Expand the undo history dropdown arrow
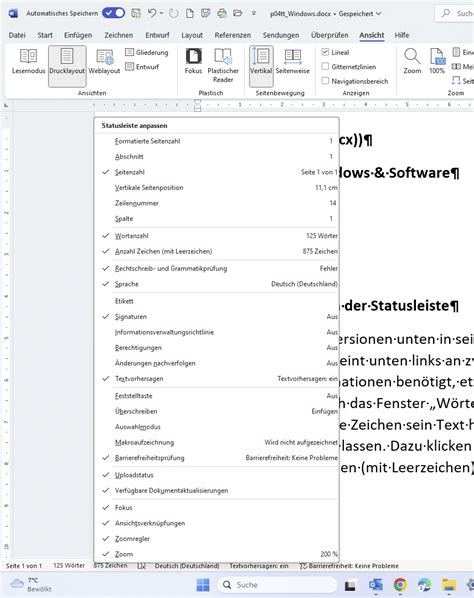 pos(162,13)
